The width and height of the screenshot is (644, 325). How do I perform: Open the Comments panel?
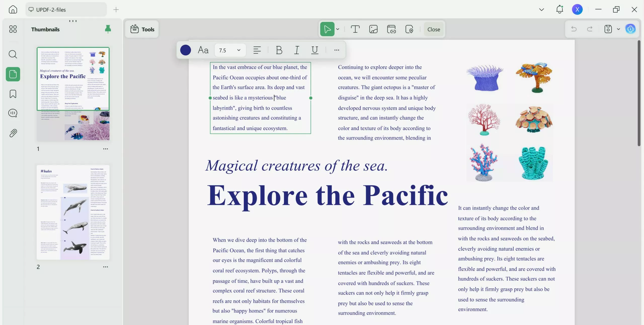[13, 113]
